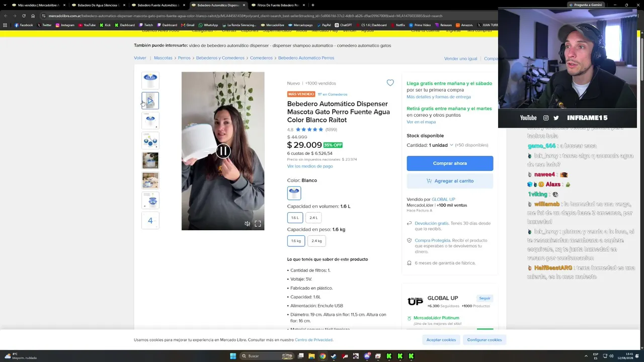Image resolution: width=644 pixels, height=362 pixels.
Task: Open the Kick bookmark
Action: [x=105, y=25]
